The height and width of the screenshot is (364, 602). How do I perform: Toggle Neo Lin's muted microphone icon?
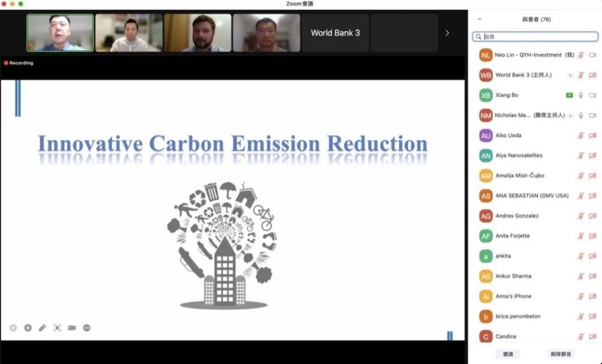(581, 55)
